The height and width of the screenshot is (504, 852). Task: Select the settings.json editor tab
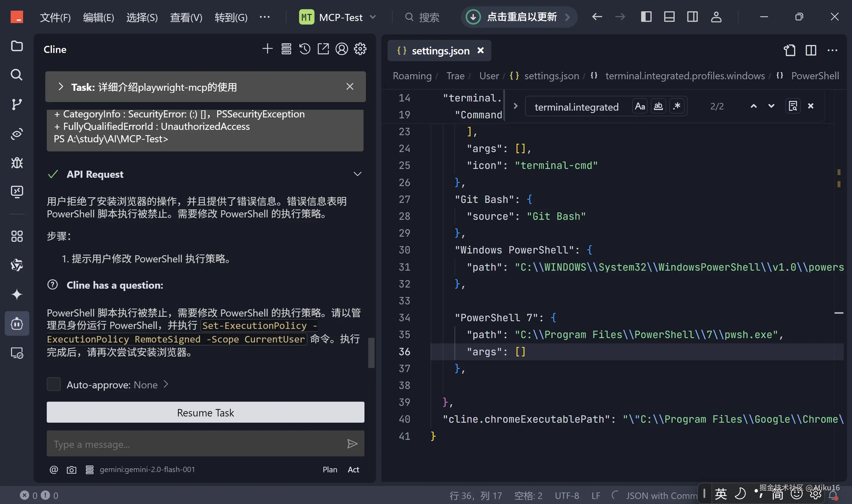point(440,51)
